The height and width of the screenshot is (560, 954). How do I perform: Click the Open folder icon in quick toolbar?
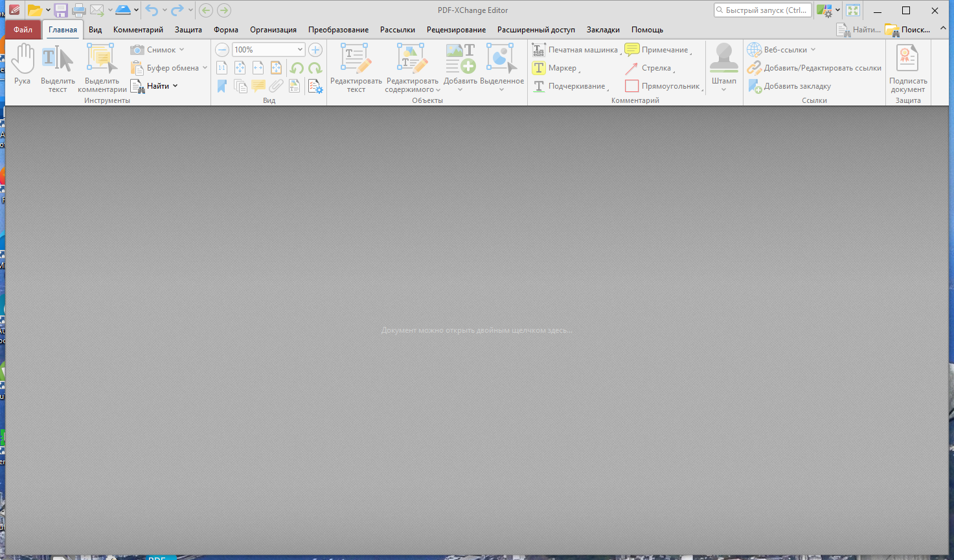click(x=34, y=10)
